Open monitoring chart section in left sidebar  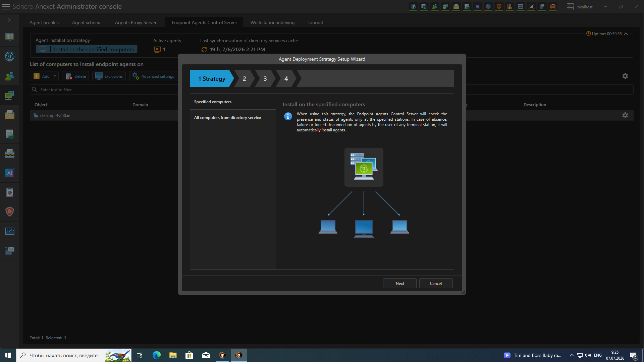[10, 231]
